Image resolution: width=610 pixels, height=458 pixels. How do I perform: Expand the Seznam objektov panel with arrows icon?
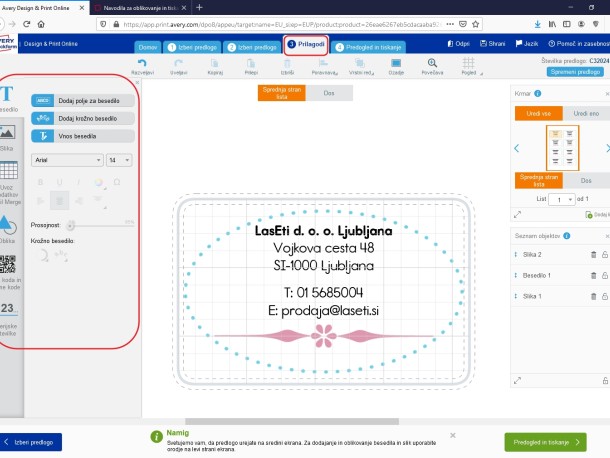(x=517, y=381)
